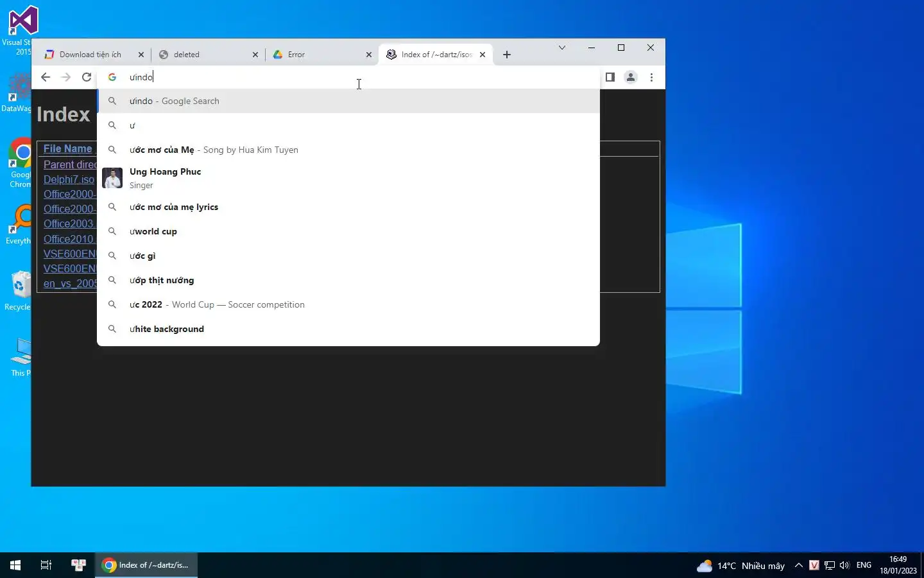Switch to the 'Download tiện ích' tab
924x578 pixels.
click(90, 55)
